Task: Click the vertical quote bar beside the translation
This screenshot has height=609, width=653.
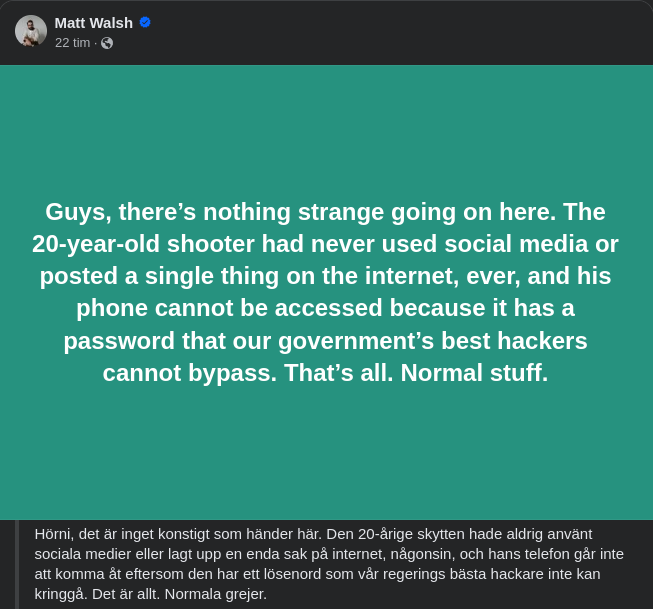Action: 17,564
